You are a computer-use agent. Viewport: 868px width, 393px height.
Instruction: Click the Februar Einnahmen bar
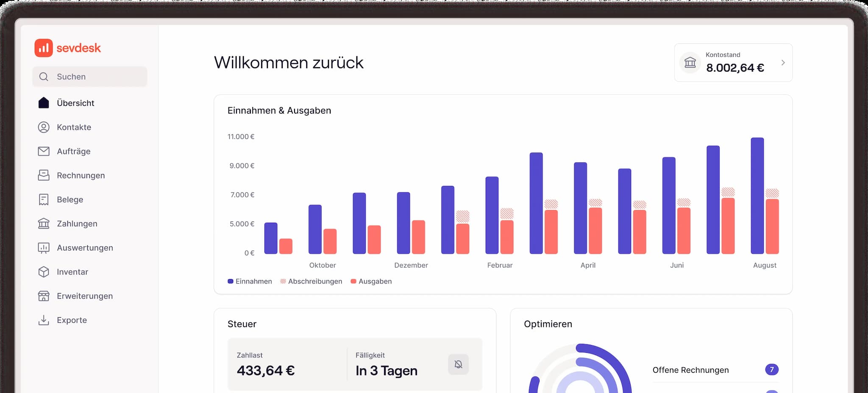click(x=492, y=215)
